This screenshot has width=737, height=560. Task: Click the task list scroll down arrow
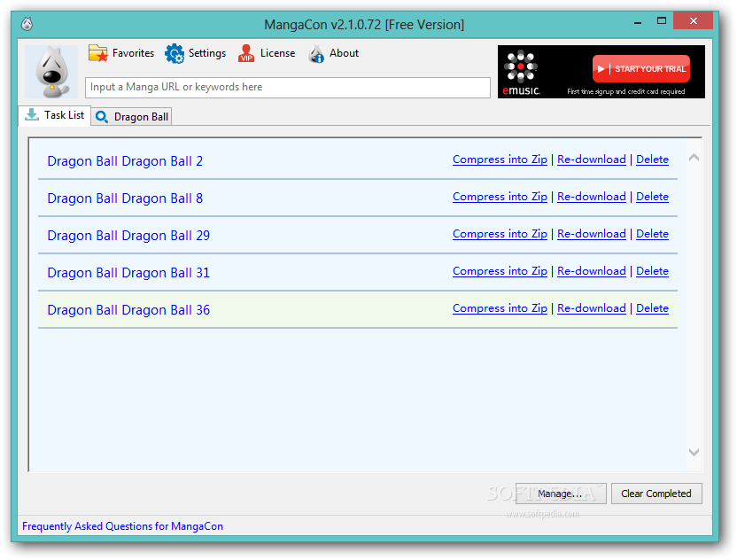[x=694, y=452]
